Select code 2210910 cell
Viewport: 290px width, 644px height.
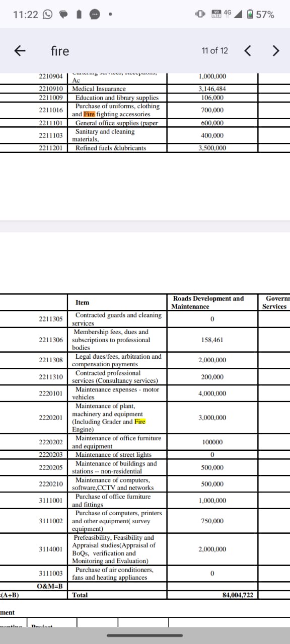click(50, 89)
